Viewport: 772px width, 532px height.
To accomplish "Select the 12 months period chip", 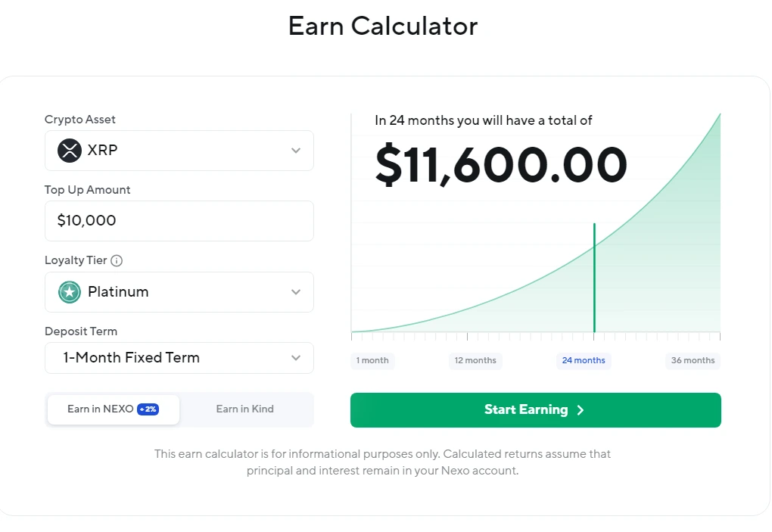I will pos(475,361).
